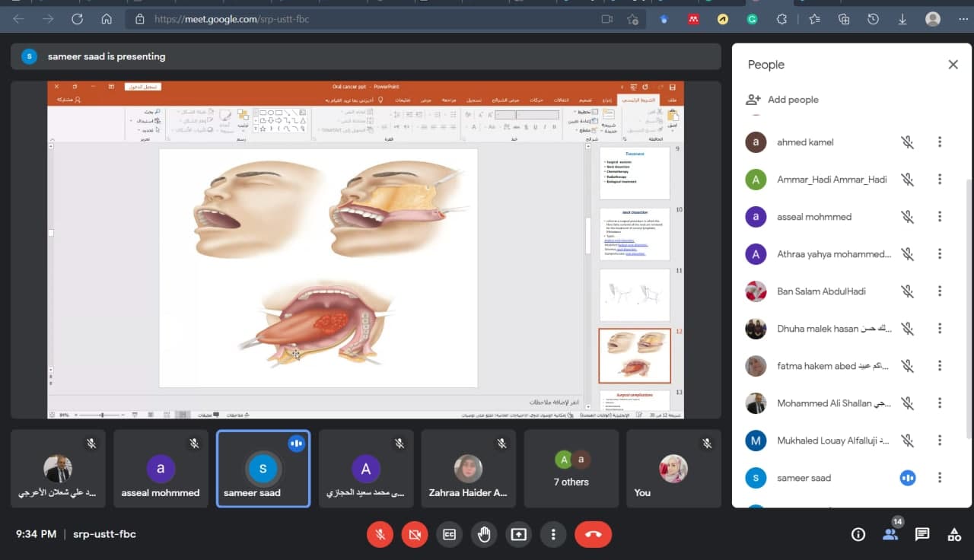Screen dimensions: 974x560
Task: Open meeting details info icon
Action: coord(858,534)
